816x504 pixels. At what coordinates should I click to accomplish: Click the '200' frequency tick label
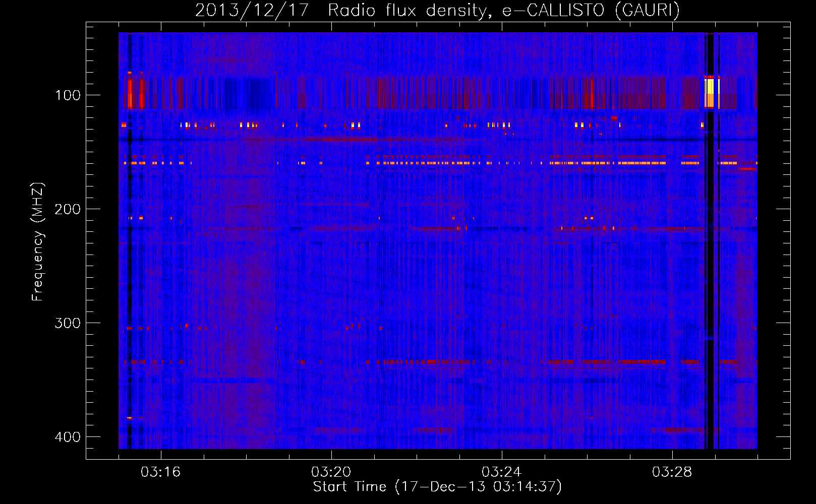(68, 209)
